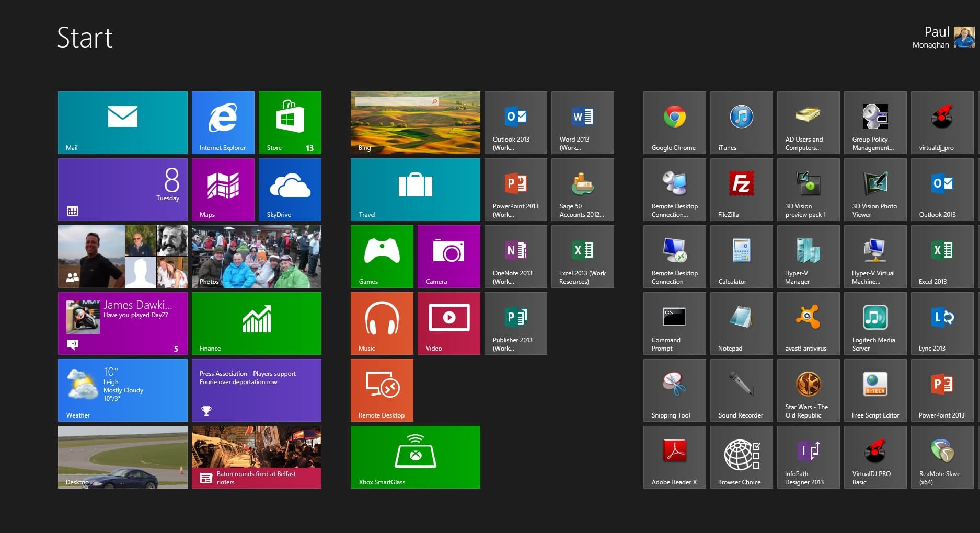Open the Maps tile
This screenshot has width=980, height=533.
click(x=223, y=190)
